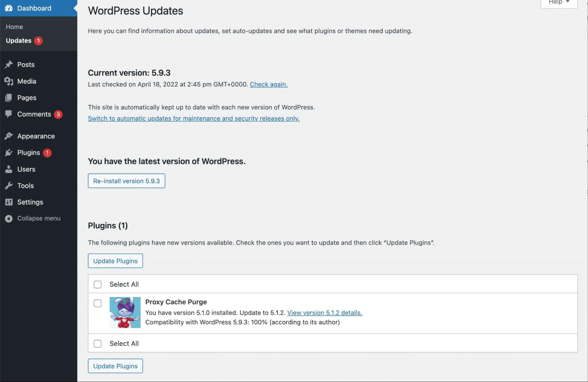Click the Dashboard home icon

point(8,8)
